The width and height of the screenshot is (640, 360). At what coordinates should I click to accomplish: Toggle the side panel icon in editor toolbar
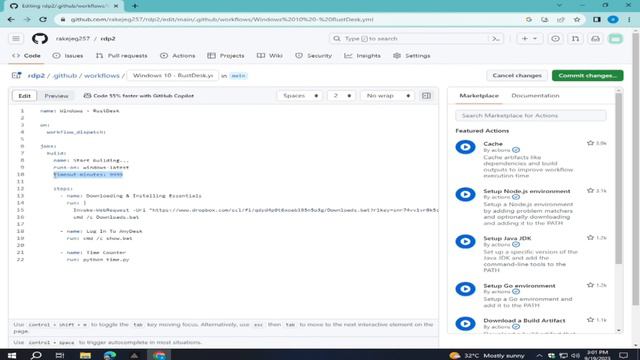pos(426,96)
